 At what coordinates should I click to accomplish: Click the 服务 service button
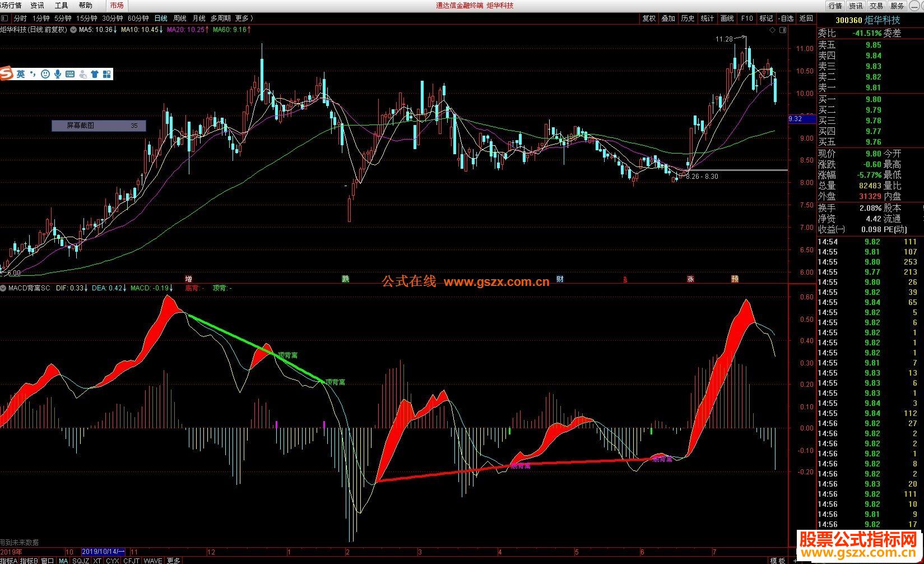click(x=897, y=6)
